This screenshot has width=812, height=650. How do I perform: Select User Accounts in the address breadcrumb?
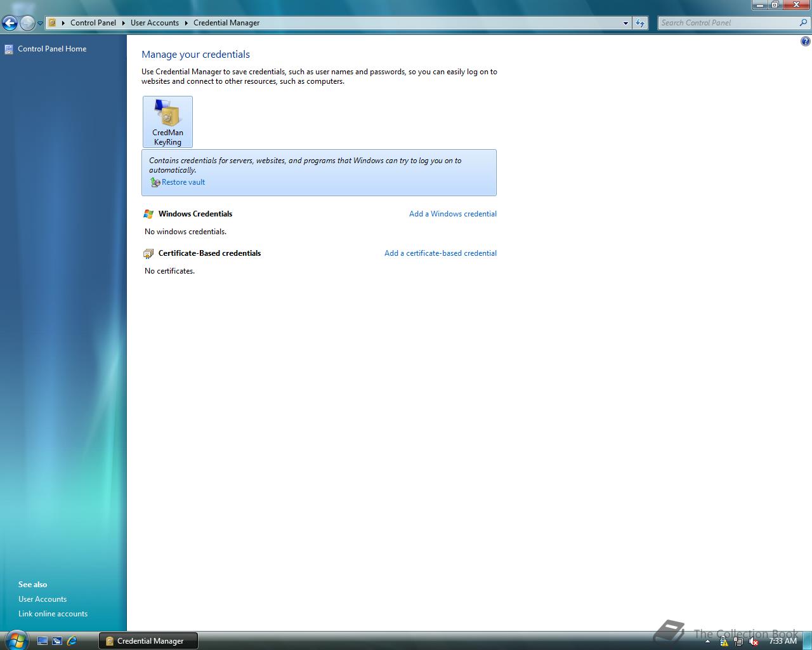click(x=155, y=23)
